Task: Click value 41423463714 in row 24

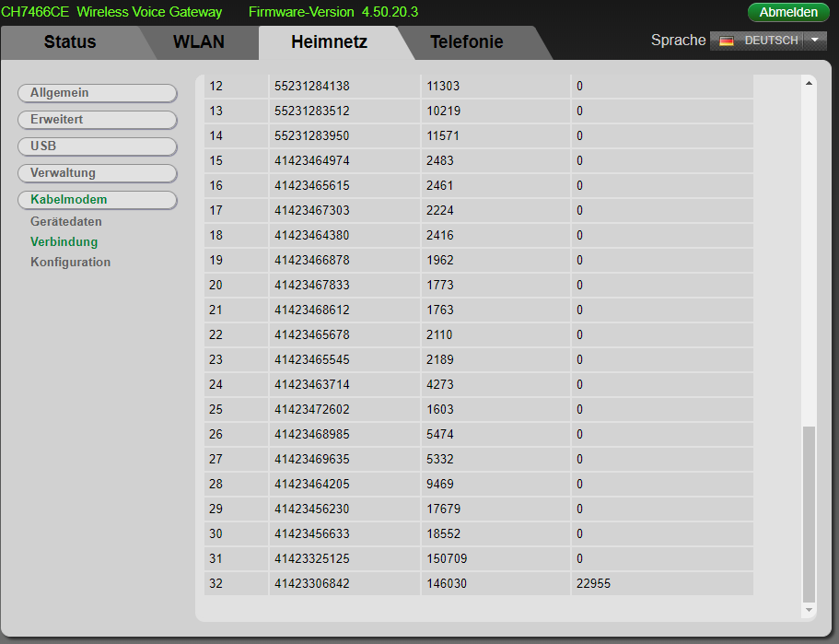Action: [312, 385]
